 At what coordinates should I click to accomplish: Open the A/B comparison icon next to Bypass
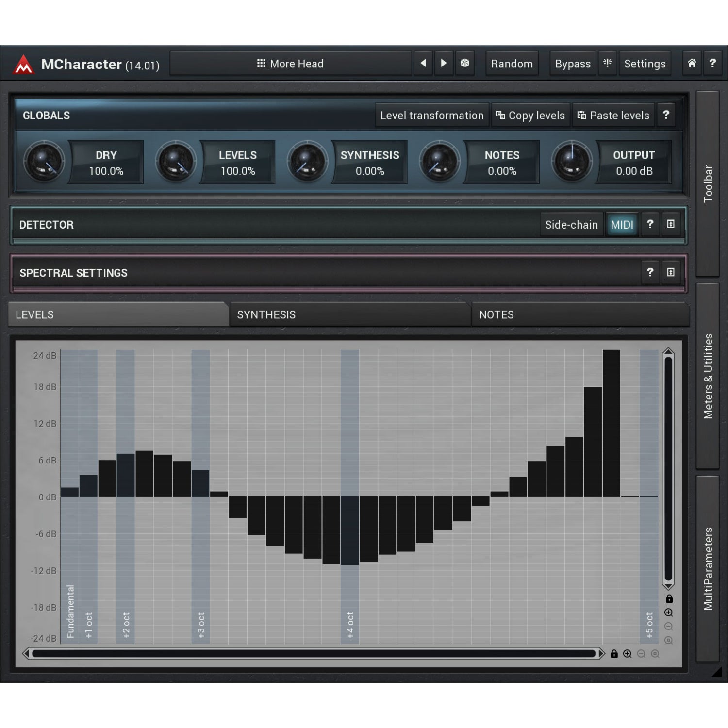[607, 63]
